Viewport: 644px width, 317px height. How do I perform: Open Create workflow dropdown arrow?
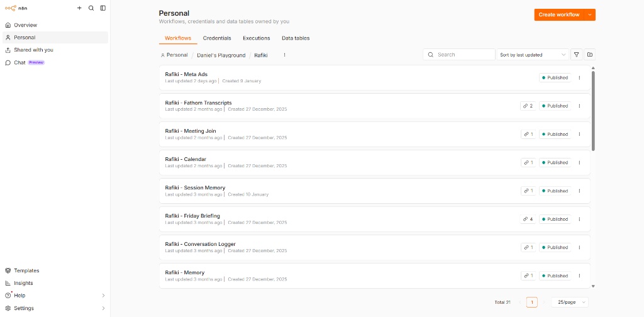pyautogui.click(x=590, y=15)
